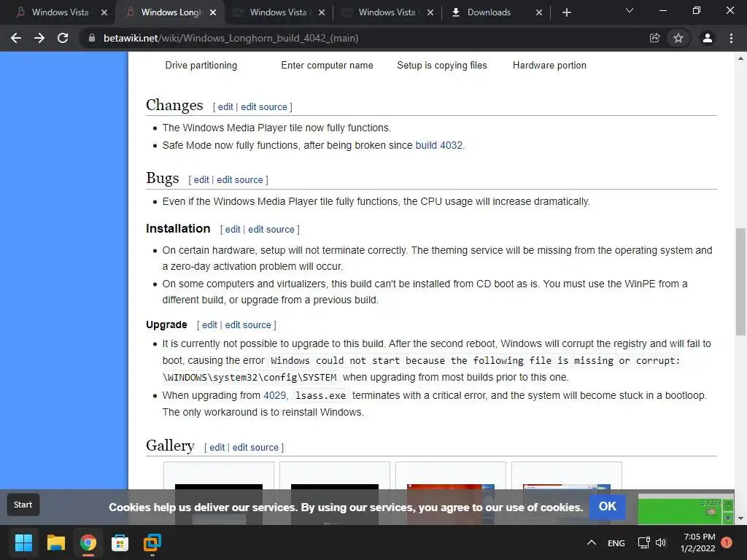The image size is (747, 560).
Task: Click the 'lsass.exe' code text
Action: pos(321,396)
